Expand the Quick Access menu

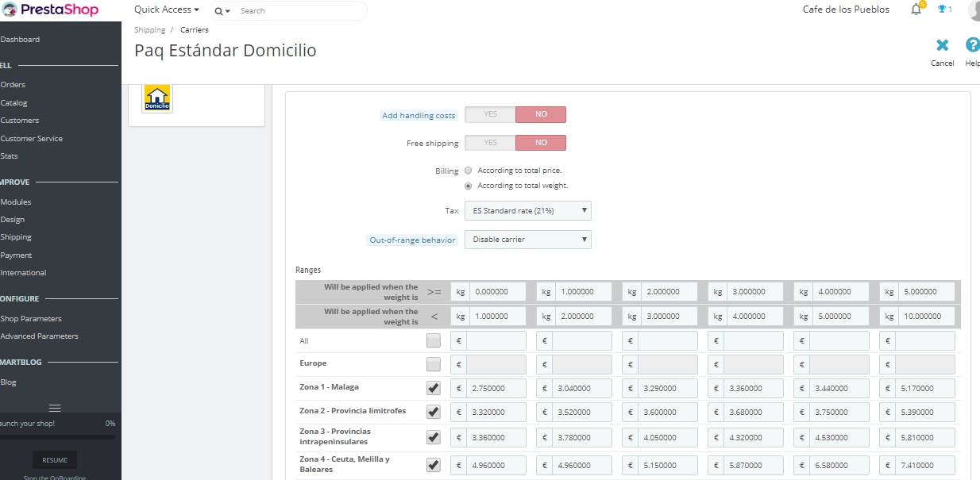click(x=167, y=10)
